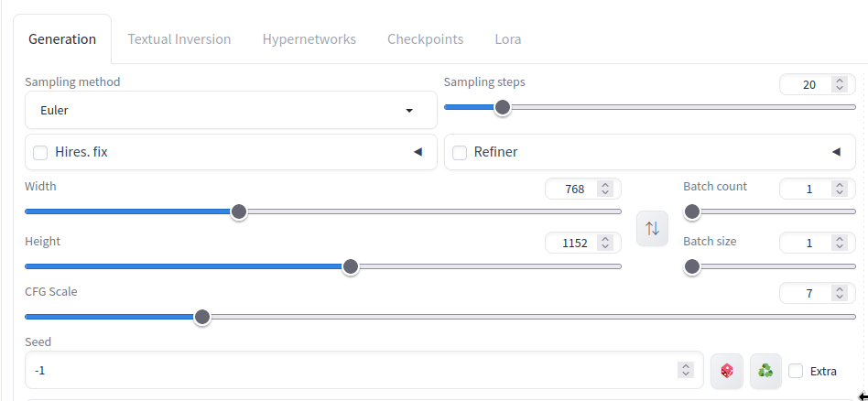This screenshot has width=868, height=401.
Task: Click the recycle icon to reuse seed
Action: pos(766,371)
